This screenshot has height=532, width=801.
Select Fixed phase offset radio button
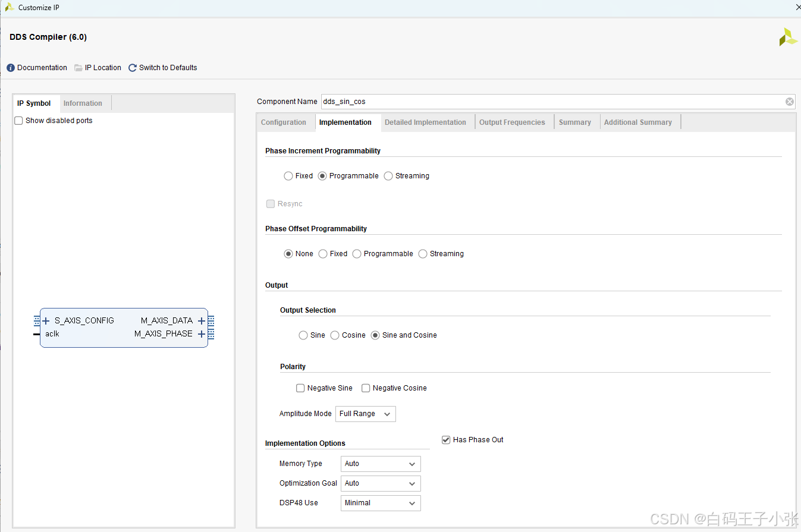pyautogui.click(x=323, y=254)
